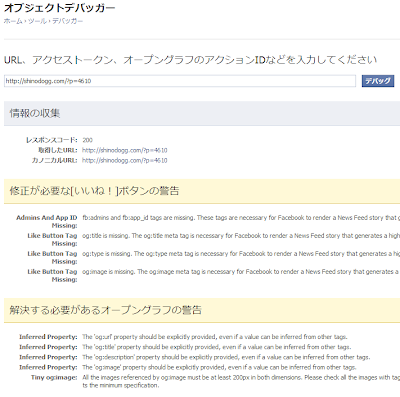400x397 pixels.
Task: Click the 情報の収集 section header
Action: tap(202, 113)
